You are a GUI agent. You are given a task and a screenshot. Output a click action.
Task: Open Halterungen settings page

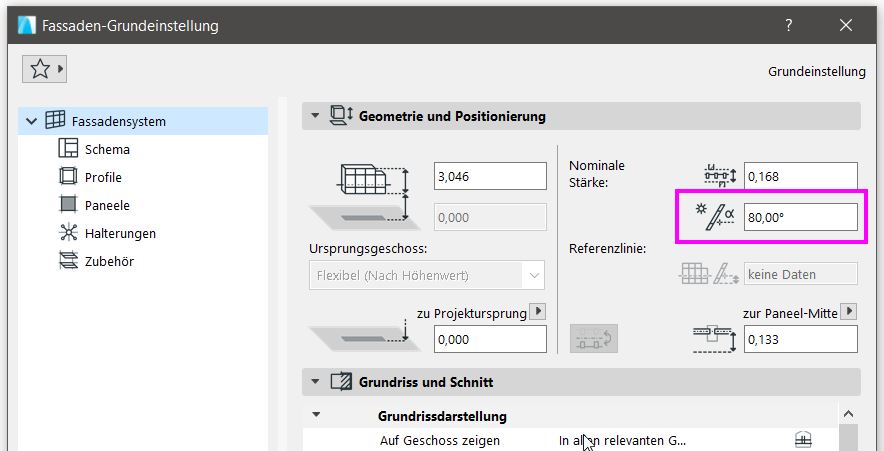(x=120, y=233)
